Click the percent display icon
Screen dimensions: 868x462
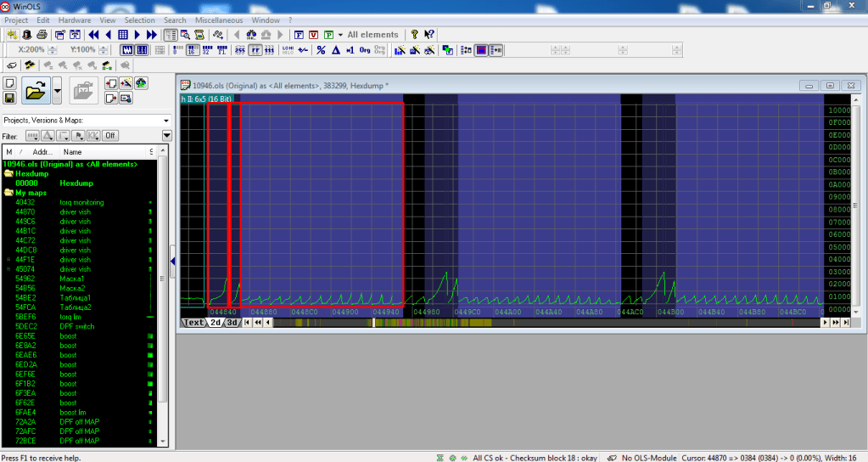point(321,50)
